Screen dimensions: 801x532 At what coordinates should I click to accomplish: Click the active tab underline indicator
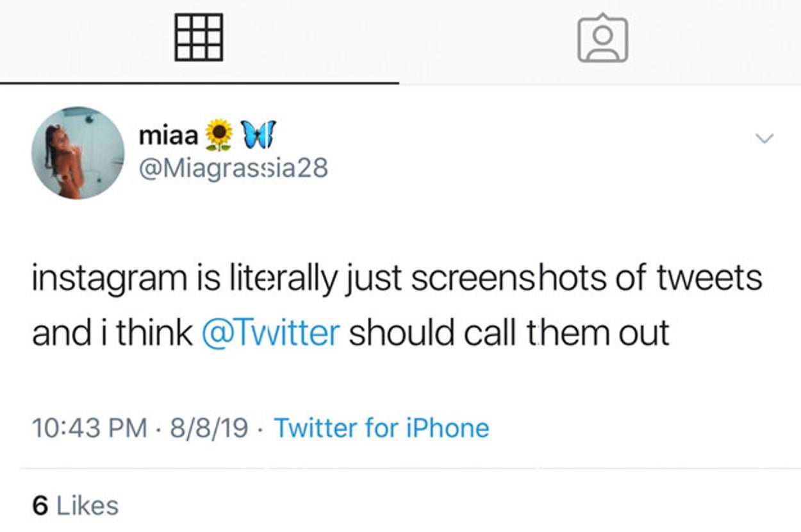pyautogui.click(x=199, y=83)
